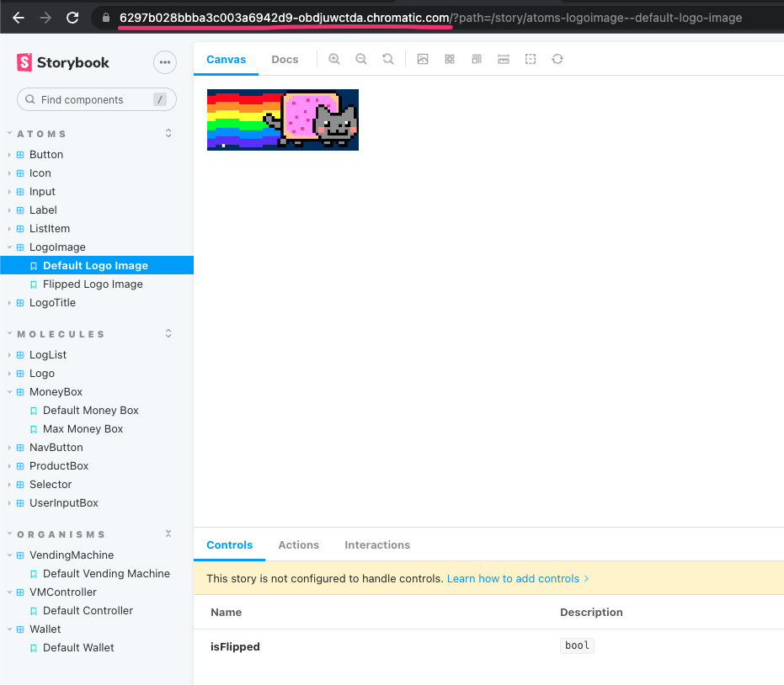Expand the Label component

pyautogui.click(x=43, y=210)
